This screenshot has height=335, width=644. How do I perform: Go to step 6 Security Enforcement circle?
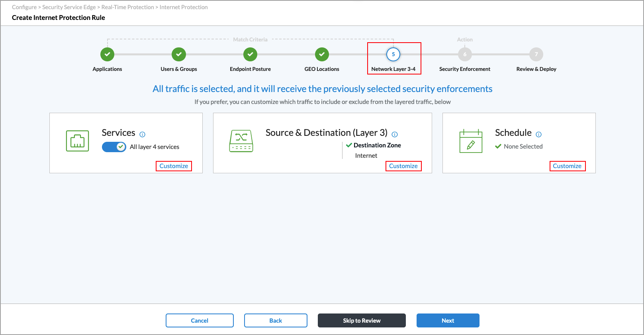pos(465,54)
